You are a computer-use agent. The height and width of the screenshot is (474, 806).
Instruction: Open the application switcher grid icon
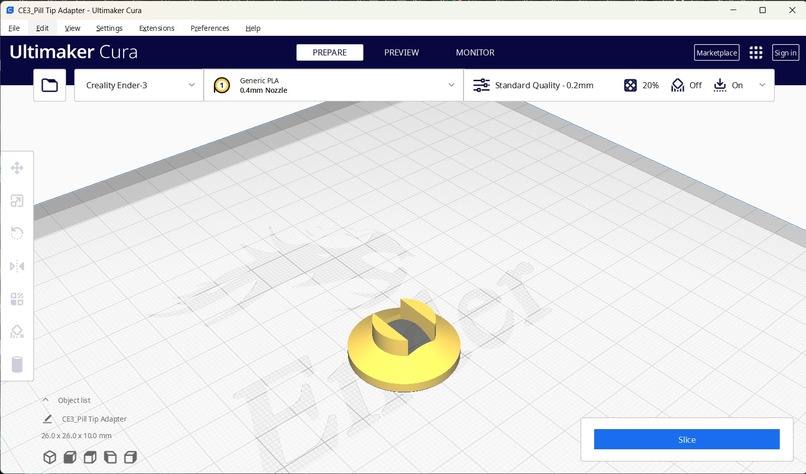pos(756,52)
